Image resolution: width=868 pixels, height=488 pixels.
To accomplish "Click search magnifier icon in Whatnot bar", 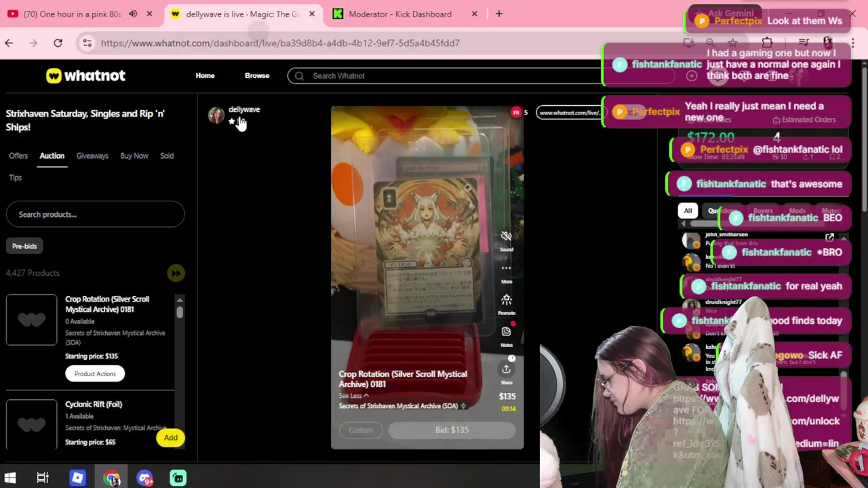I will 299,76.
